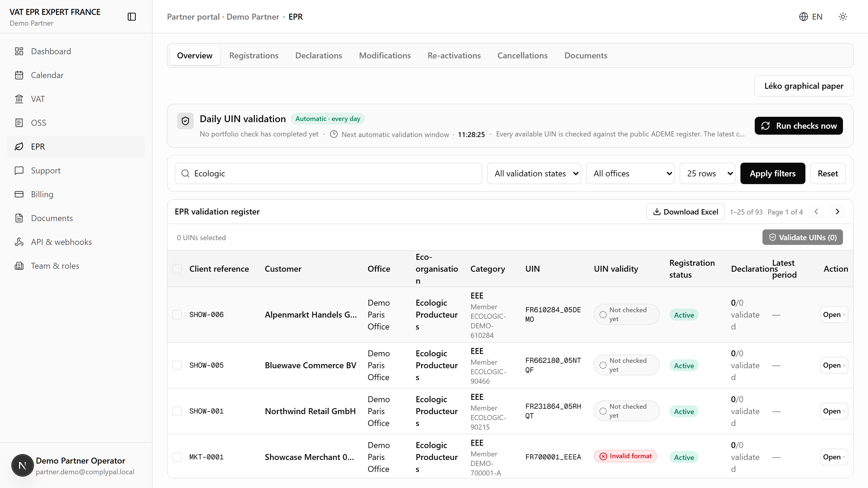
Task: Click the Demo Partner Operator avatar
Action: [x=22, y=465]
